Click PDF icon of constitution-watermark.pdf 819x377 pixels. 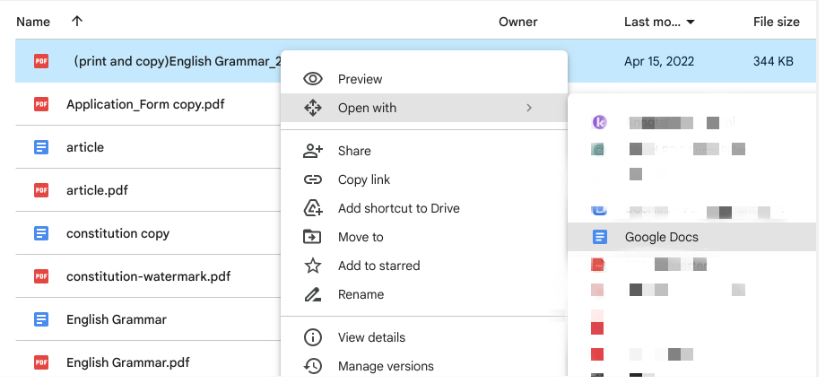tap(41, 276)
